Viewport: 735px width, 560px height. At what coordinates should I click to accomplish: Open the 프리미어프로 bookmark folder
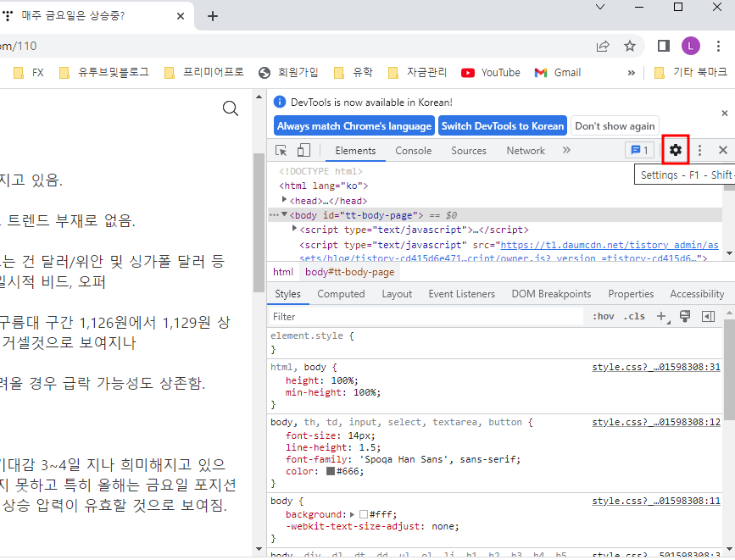(204, 73)
